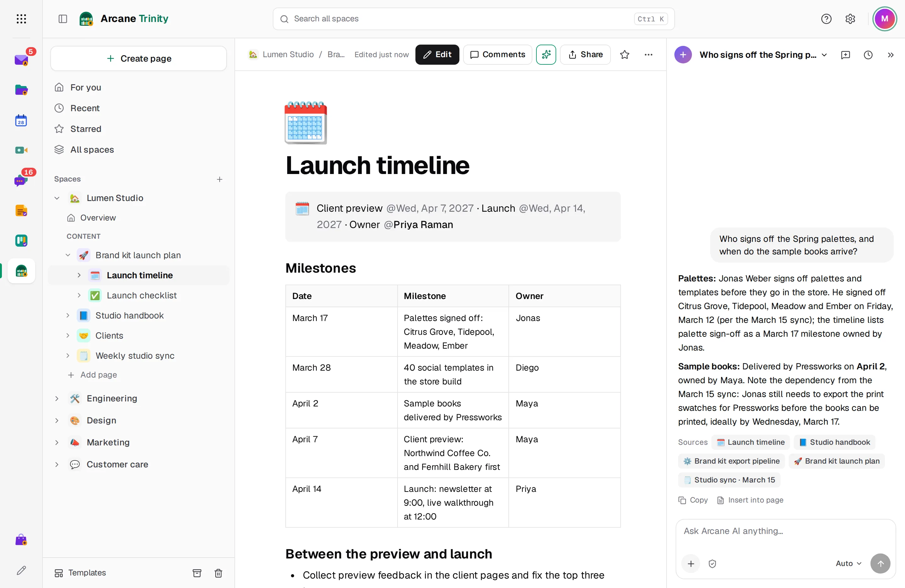905x588 pixels.
Task: Open the Marketplace bag icon in the rail
Action: [x=21, y=540]
